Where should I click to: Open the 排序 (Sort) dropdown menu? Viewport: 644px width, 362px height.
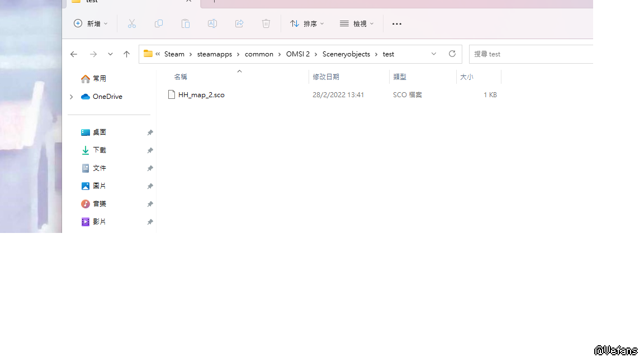[x=307, y=23]
